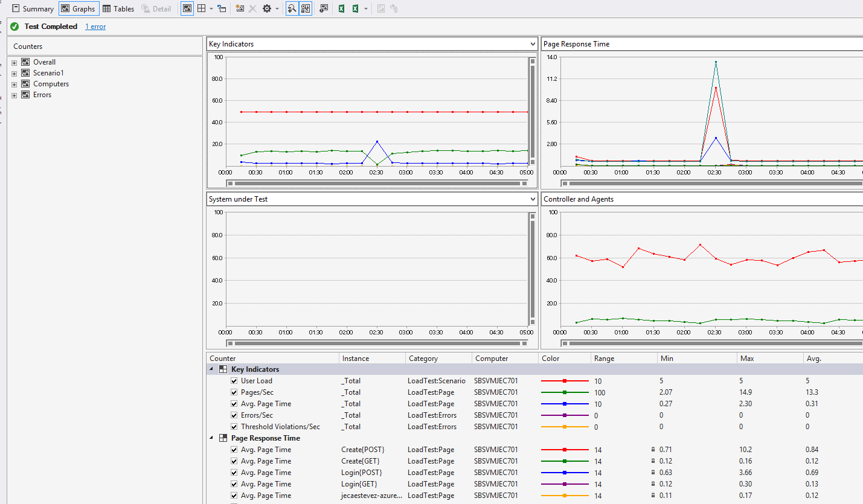Uncheck the Errors/Sec counter checkbox
The width and height of the screenshot is (863, 504).
coord(234,415)
